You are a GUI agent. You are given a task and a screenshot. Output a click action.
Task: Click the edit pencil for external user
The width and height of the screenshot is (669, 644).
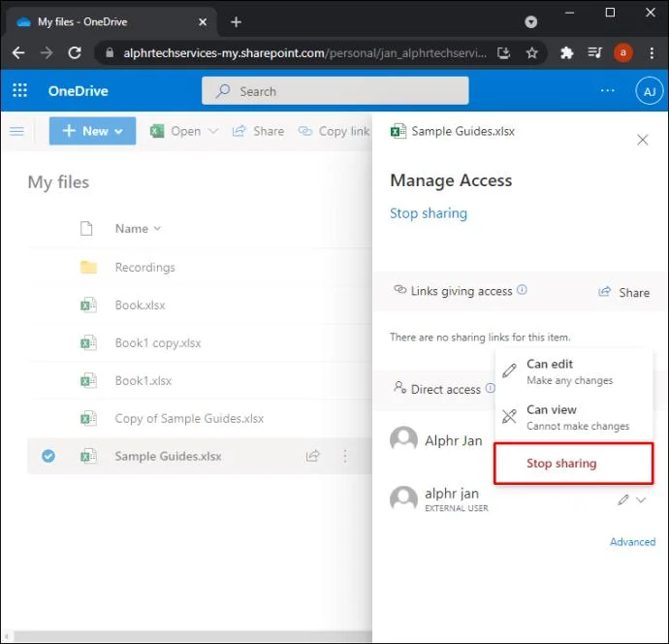(x=622, y=499)
